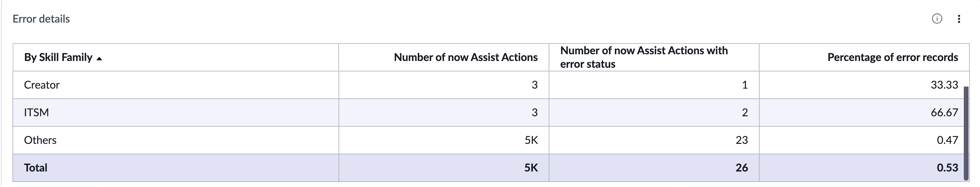Click the total 26 error actions cell
The height and width of the screenshot is (187, 980).
click(741, 167)
